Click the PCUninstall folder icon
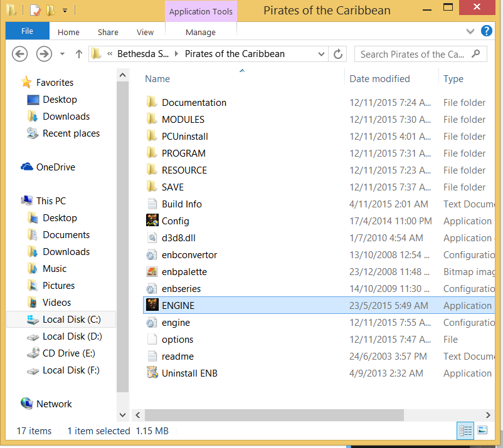 pyautogui.click(x=152, y=136)
